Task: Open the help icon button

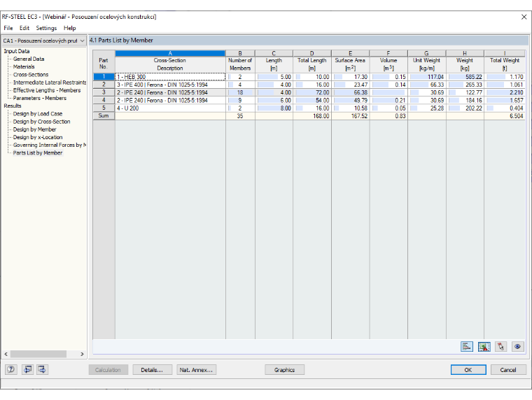Action: point(11,369)
